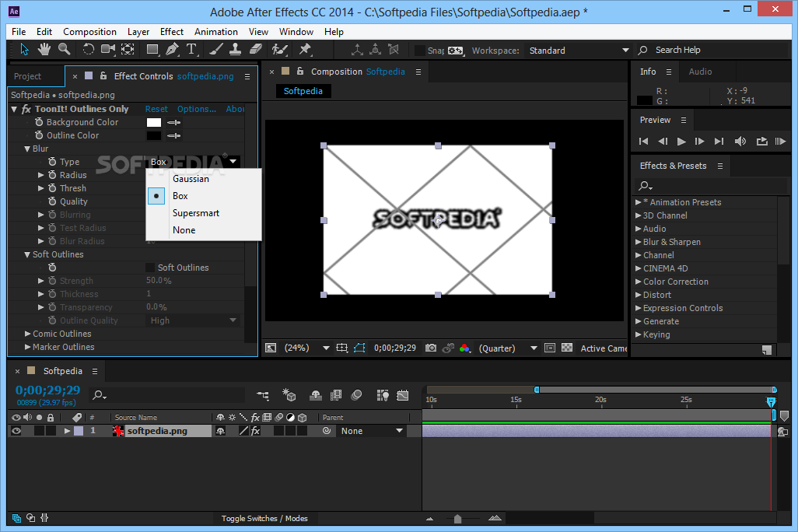Click hide shy layers timeline icon
This screenshot has width=798, height=532.
(x=316, y=395)
